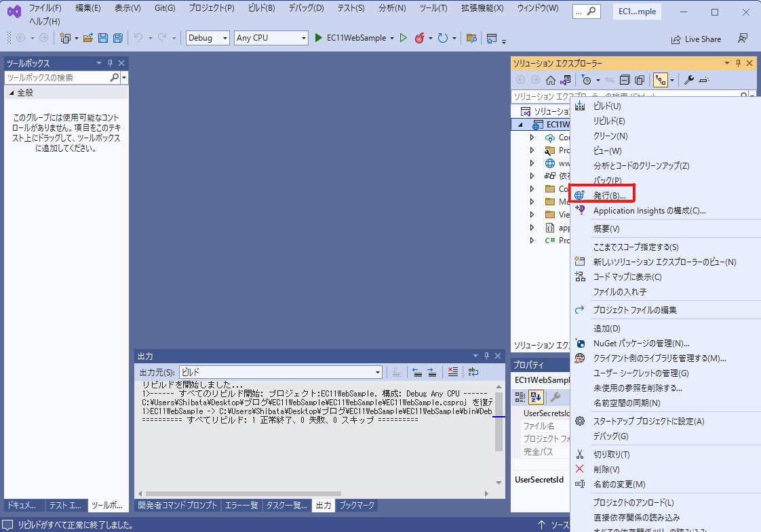Click the Visual Studio top search box

point(586,12)
